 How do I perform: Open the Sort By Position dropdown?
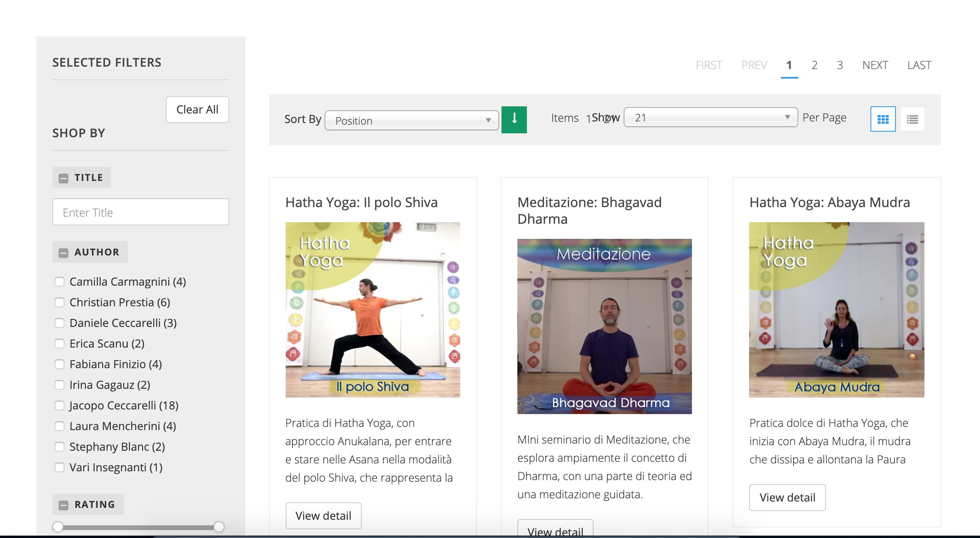pos(411,120)
